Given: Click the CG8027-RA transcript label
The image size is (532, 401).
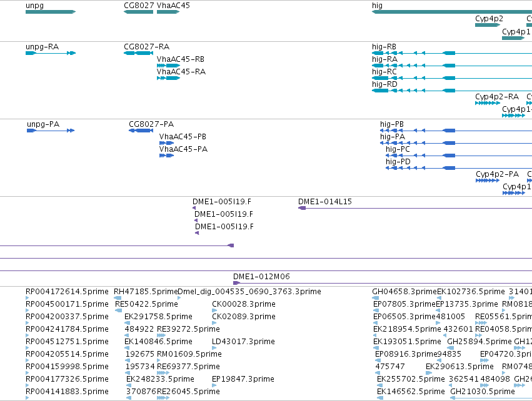Looking at the screenshot, I should click(146, 46).
